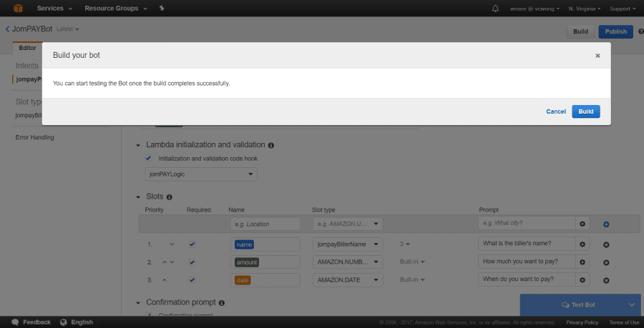Collapse the Confirmation prompt section

138,303
